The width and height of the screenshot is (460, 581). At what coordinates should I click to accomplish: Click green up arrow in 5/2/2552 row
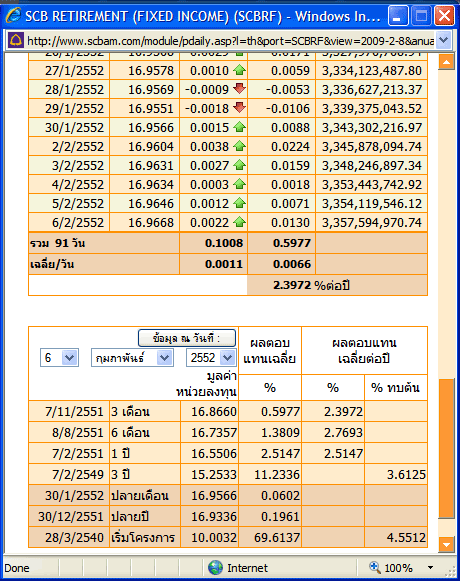[240, 203]
